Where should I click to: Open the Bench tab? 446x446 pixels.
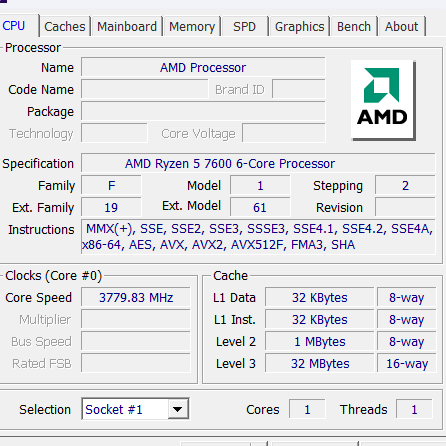354,27
